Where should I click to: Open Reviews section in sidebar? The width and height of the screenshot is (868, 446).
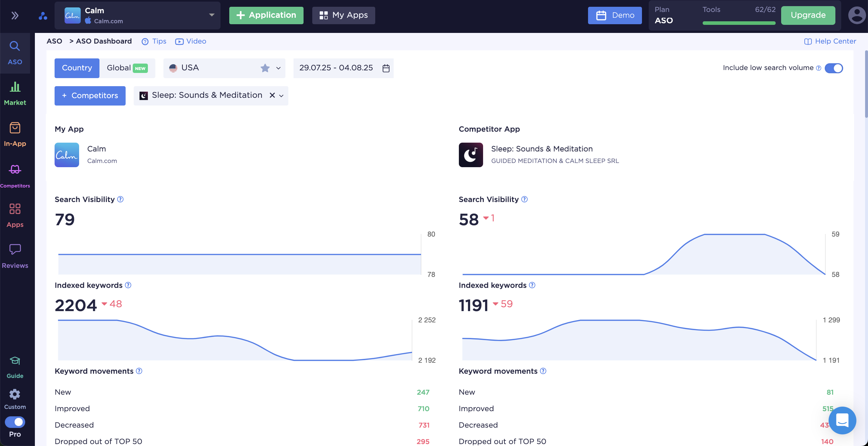(15, 256)
